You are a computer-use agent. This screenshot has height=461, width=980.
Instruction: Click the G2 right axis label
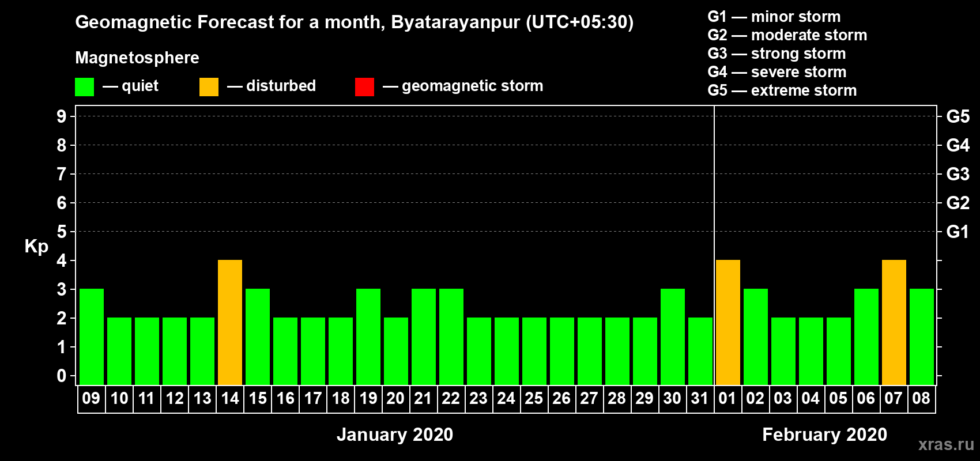pos(958,203)
